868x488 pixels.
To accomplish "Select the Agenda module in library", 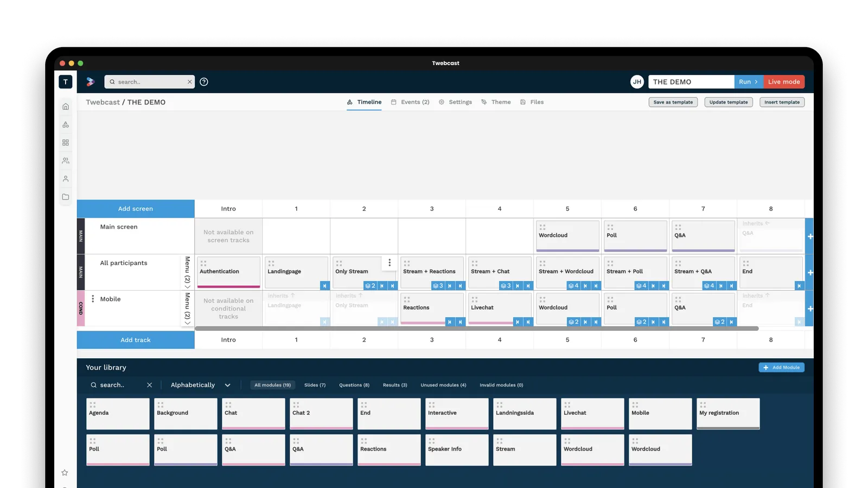I will pos(118,414).
